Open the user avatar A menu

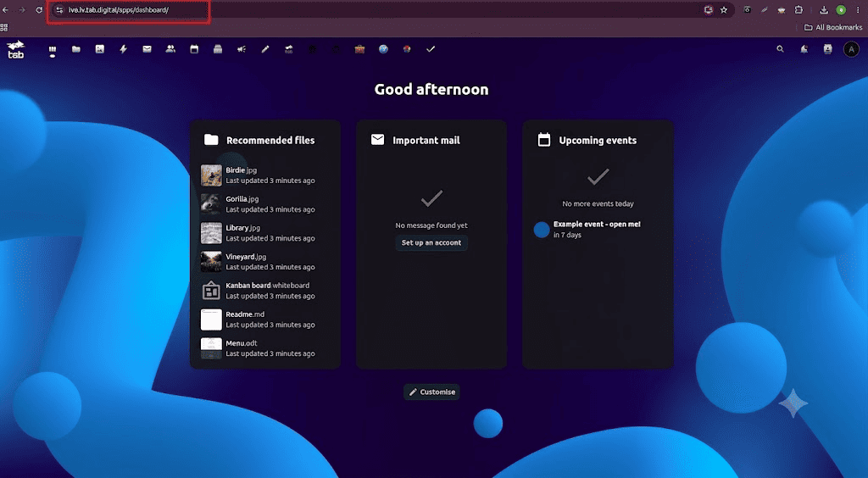point(851,49)
